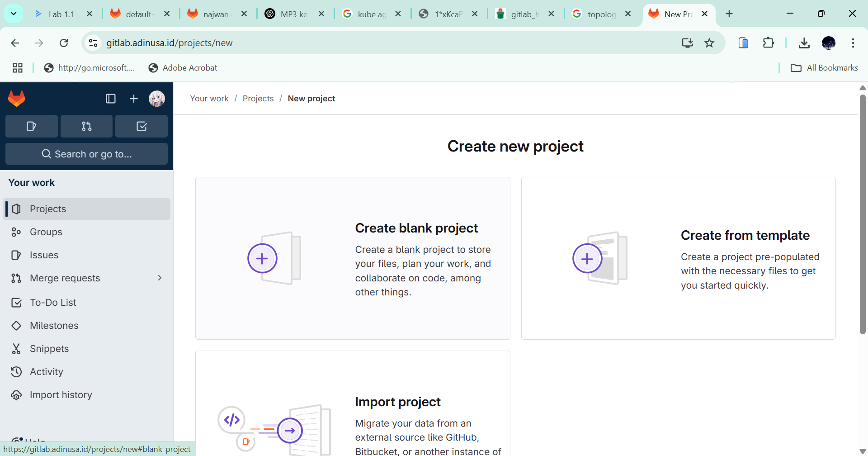The width and height of the screenshot is (868, 456).
Task: Open the to-do items shortcut icon
Action: click(142, 126)
